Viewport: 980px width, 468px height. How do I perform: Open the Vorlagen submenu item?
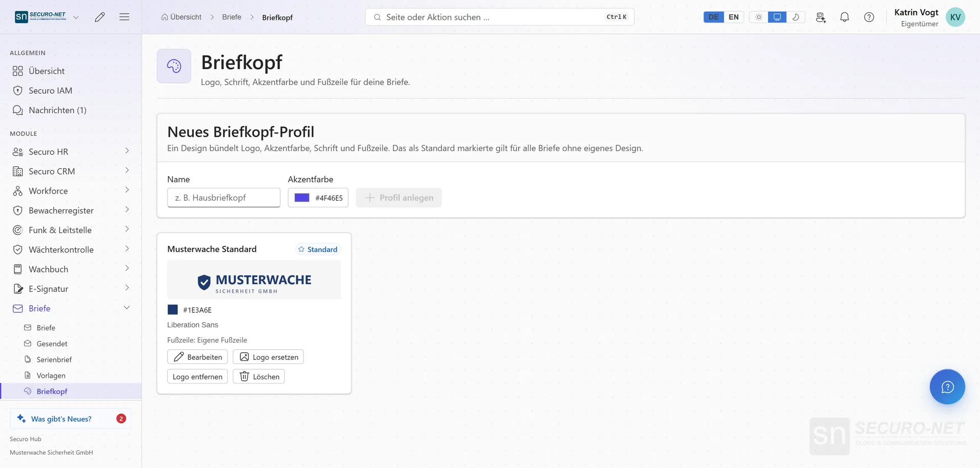(x=71, y=375)
